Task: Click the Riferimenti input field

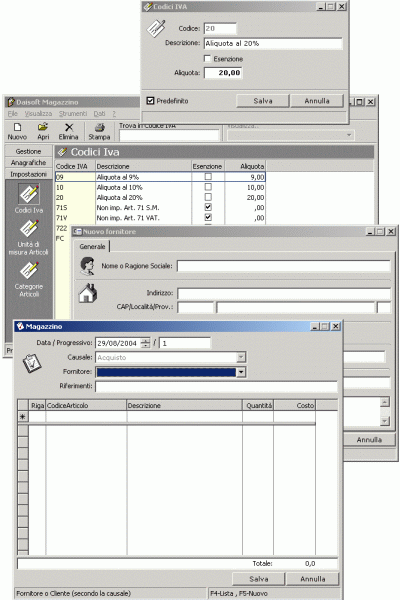Action: pyautogui.click(x=216, y=386)
